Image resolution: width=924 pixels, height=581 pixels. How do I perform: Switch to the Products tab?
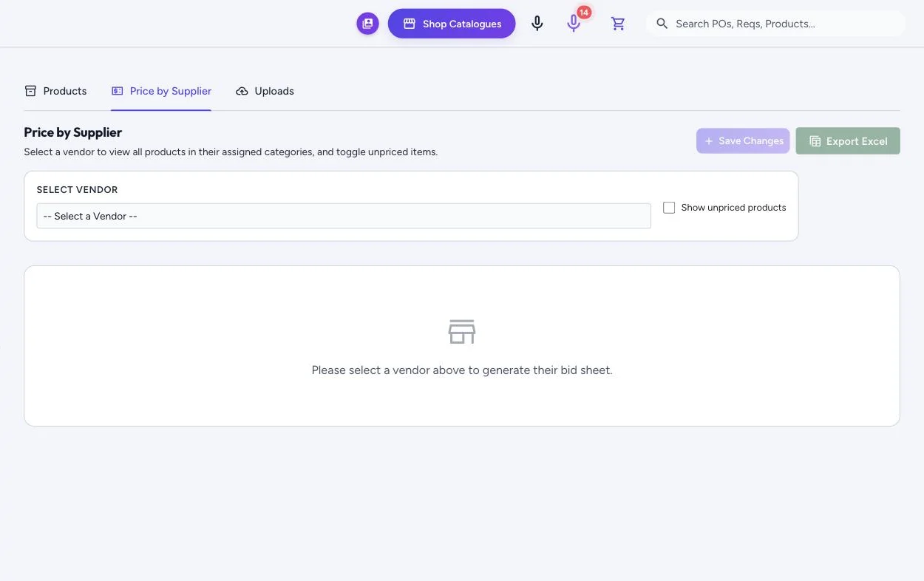(x=55, y=91)
